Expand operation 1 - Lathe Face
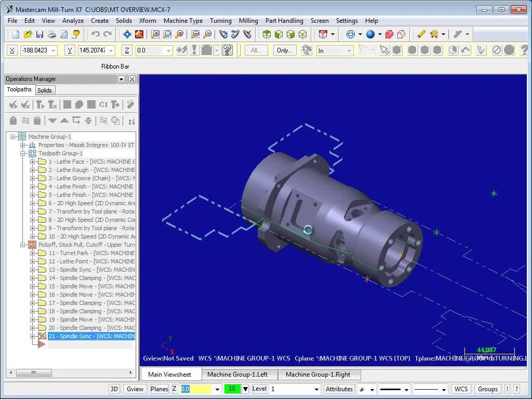This screenshot has width=532, height=399. point(32,162)
